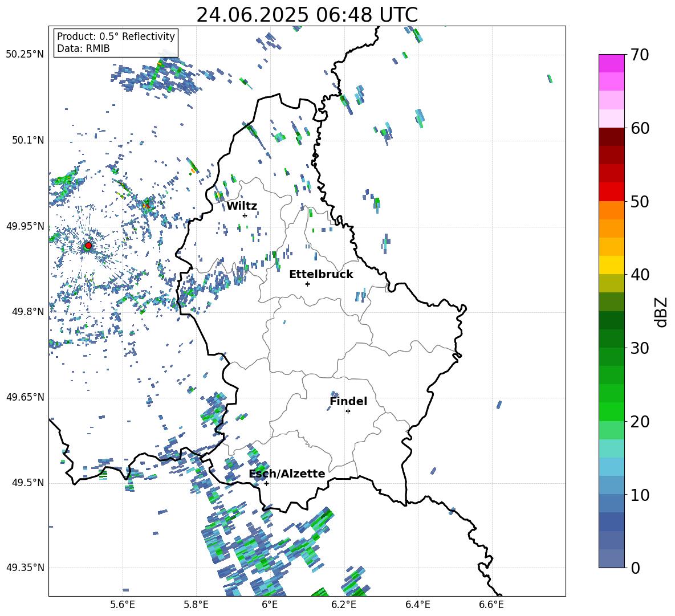
Task: Click the Wiltz city label
Action: click(x=242, y=206)
